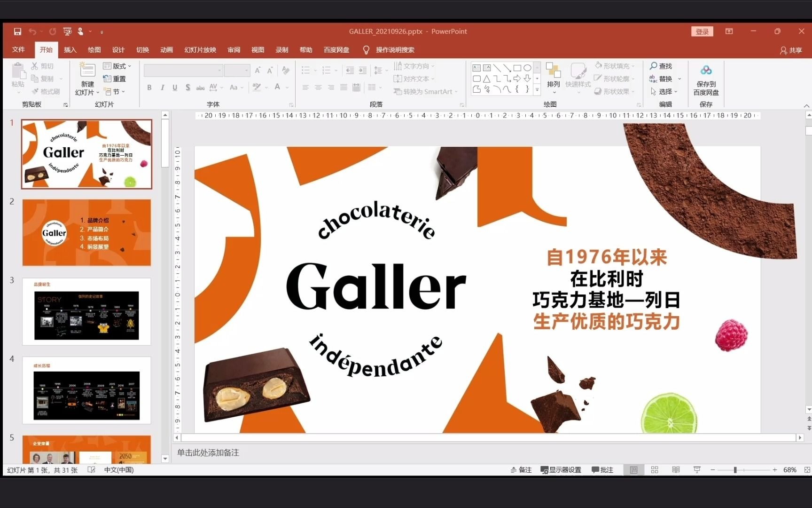
Task: Click the Share (共享) button
Action: tap(791, 50)
